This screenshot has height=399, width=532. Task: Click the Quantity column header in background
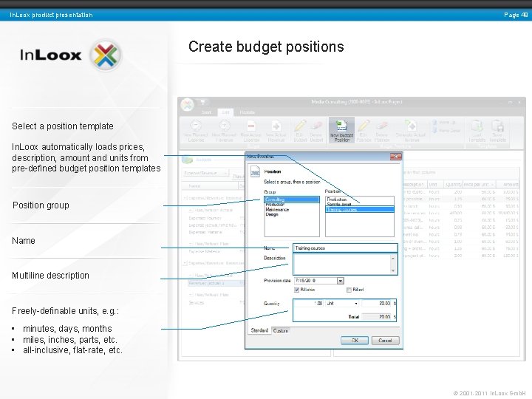point(453,184)
